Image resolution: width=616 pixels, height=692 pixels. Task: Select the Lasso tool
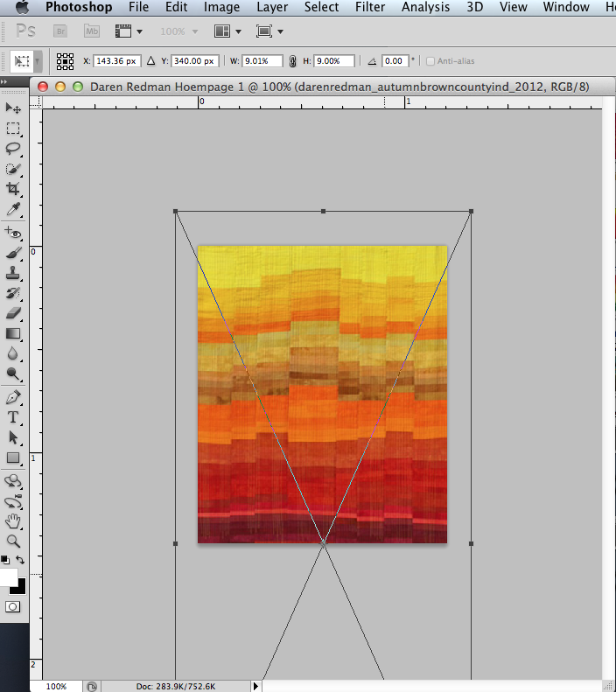13,149
